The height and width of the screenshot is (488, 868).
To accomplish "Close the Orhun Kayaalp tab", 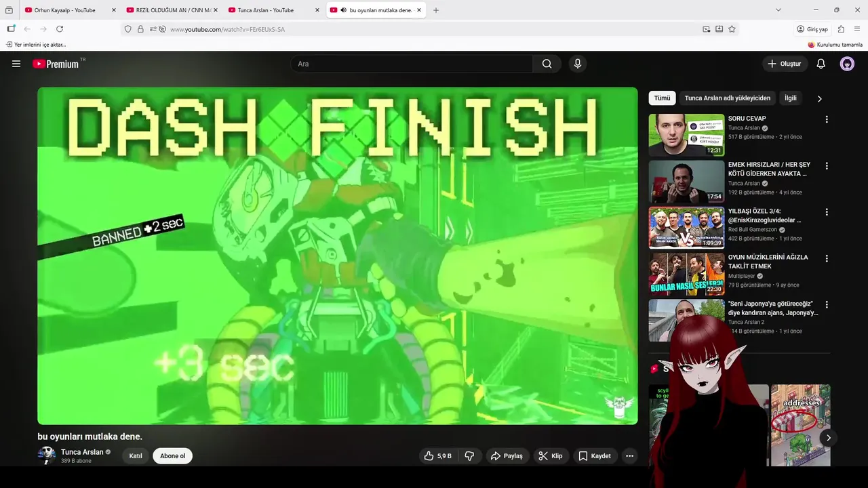I will coord(113,10).
